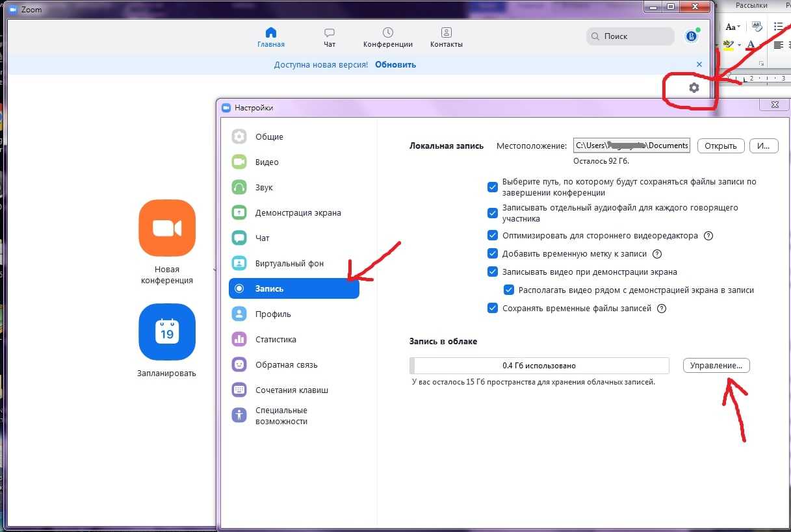Go to Contacts in top navigation

[x=446, y=38]
